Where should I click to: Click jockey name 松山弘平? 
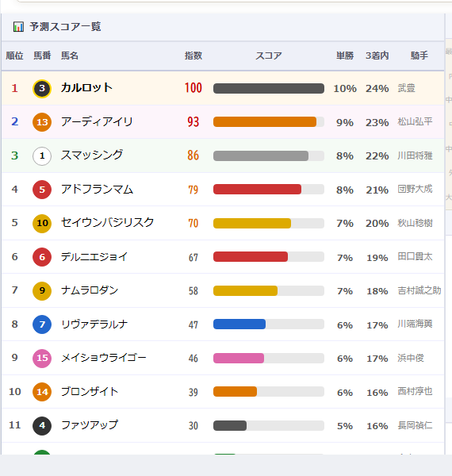click(x=415, y=121)
